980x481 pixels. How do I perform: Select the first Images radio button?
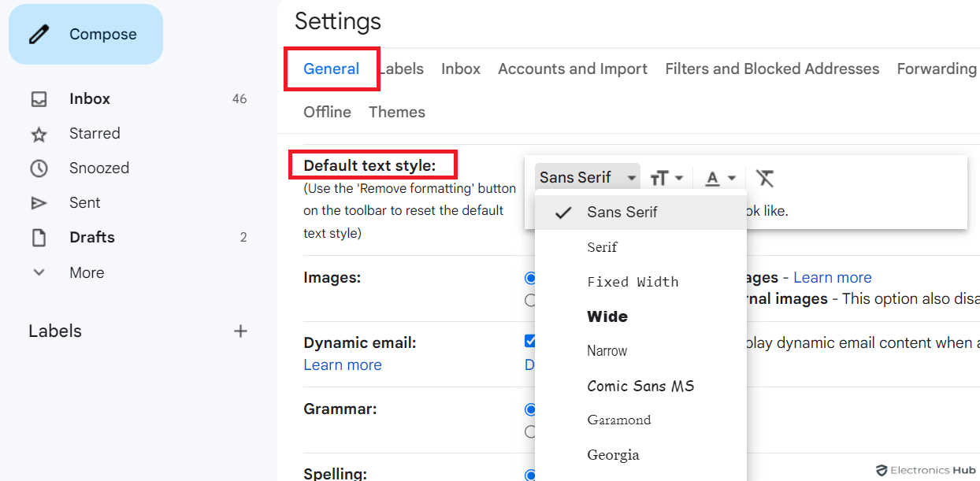[530, 278]
